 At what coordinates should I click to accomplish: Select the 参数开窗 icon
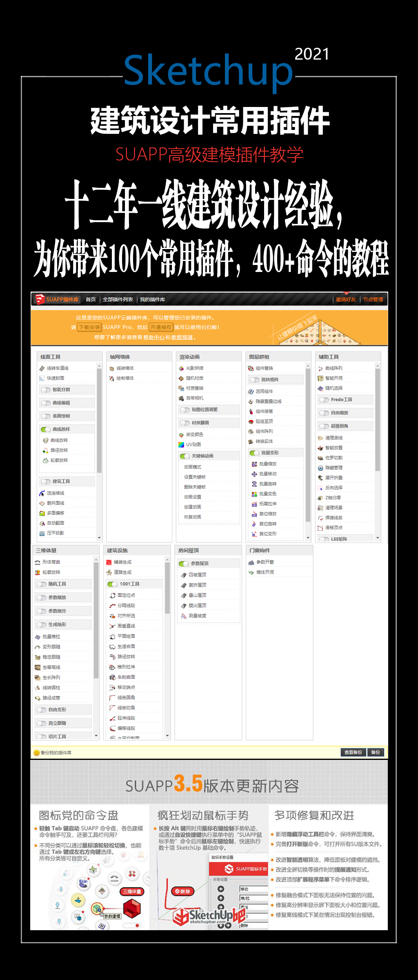(x=251, y=562)
